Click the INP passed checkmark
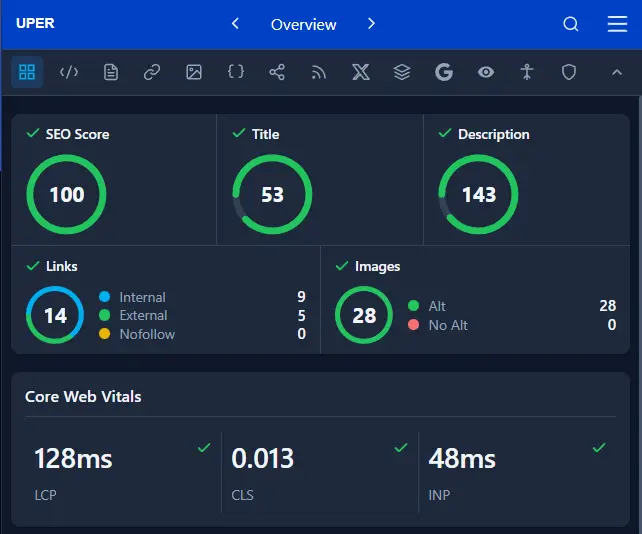 [x=599, y=448]
